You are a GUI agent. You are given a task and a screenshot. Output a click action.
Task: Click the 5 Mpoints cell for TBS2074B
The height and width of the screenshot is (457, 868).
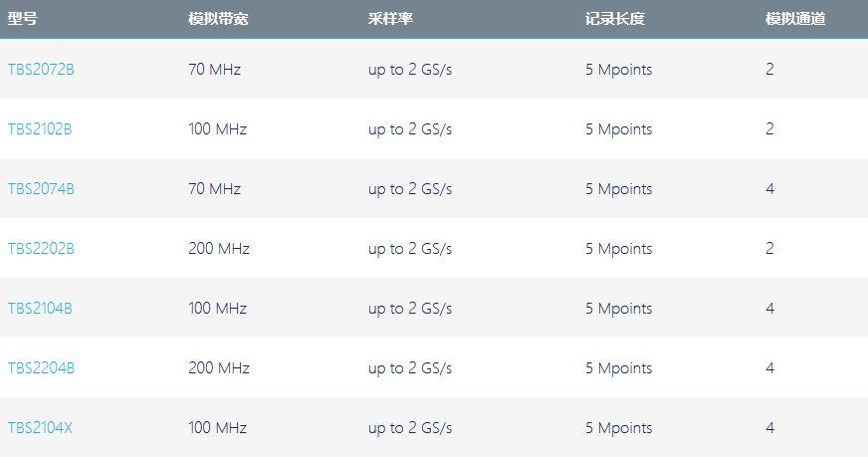coord(619,189)
